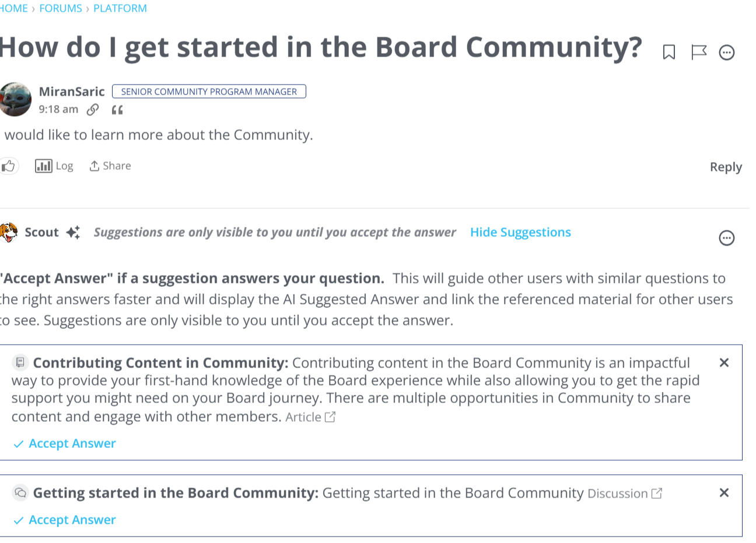Screen dimensions: 756x543
Task: Open the reaction Log
Action: 54,166
